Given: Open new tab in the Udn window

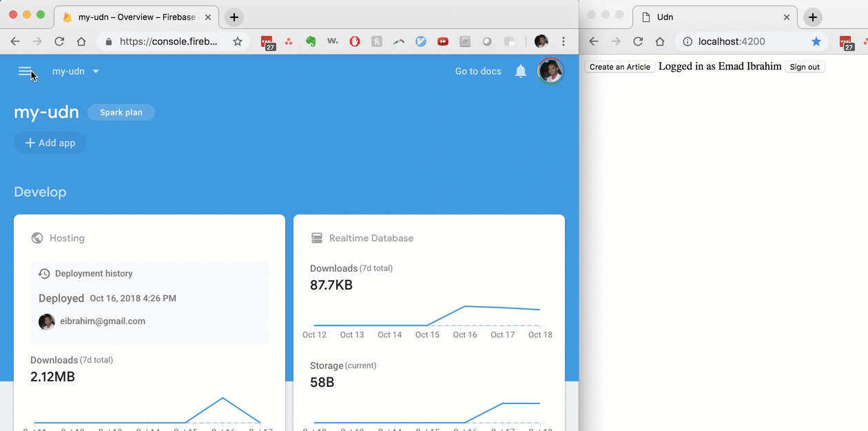Looking at the screenshot, I should pyautogui.click(x=813, y=17).
